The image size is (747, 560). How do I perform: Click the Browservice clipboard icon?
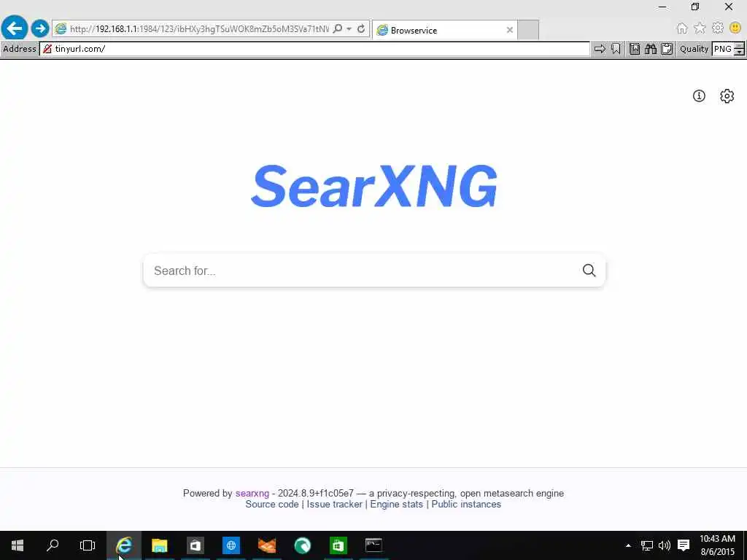pyautogui.click(x=667, y=49)
